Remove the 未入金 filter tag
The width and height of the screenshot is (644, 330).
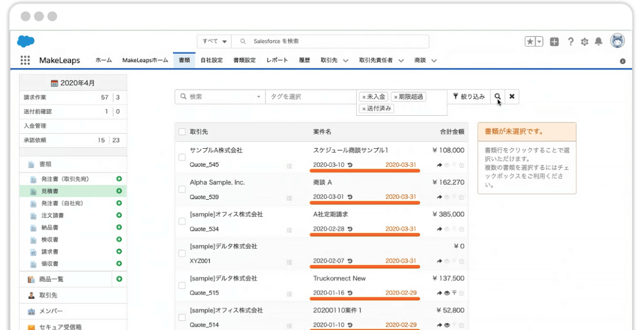click(x=365, y=96)
